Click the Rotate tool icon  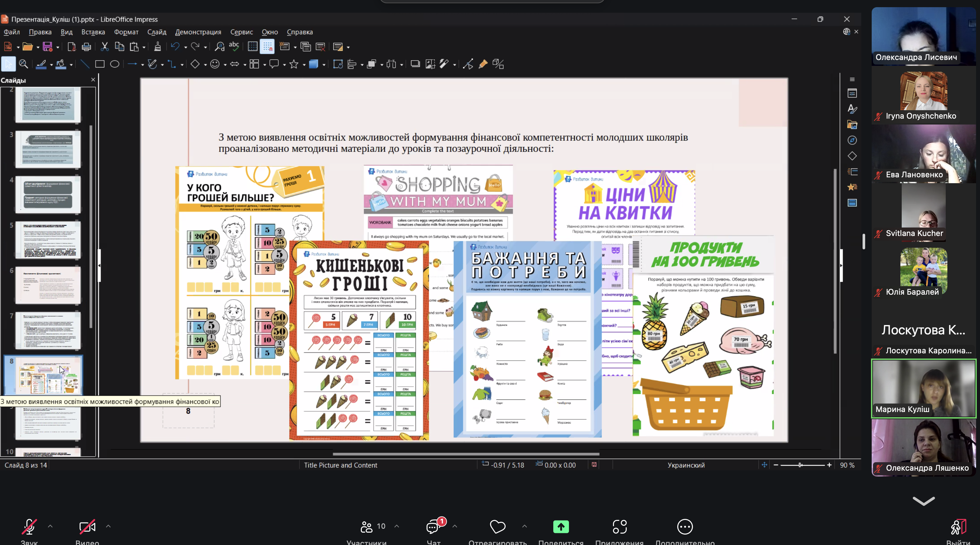click(337, 64)
